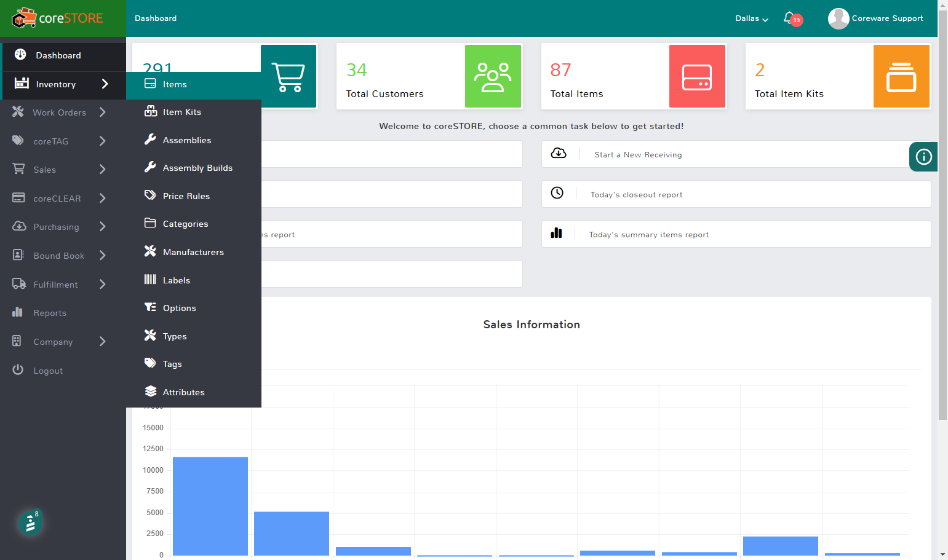
Task: Click the Dashboard sidebar label
Action: pos(58,55)
